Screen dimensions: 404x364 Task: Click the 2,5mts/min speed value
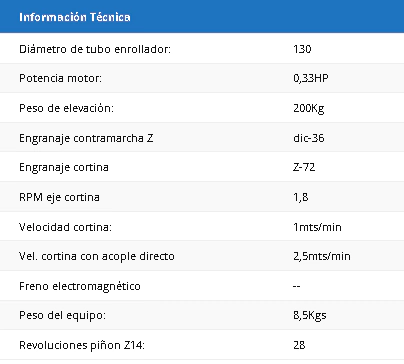tap(322, 256)
